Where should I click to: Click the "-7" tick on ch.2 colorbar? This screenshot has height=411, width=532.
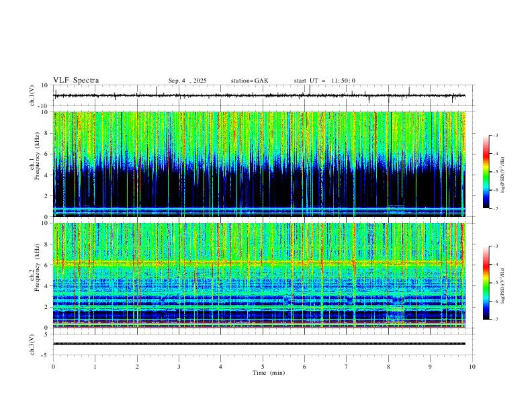click(x=495, y=320)
